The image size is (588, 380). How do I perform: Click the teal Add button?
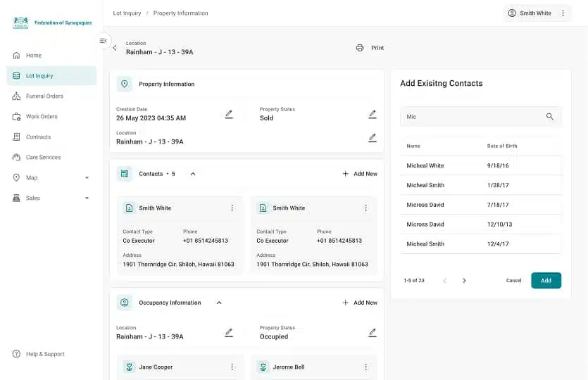tap(546, 280)
